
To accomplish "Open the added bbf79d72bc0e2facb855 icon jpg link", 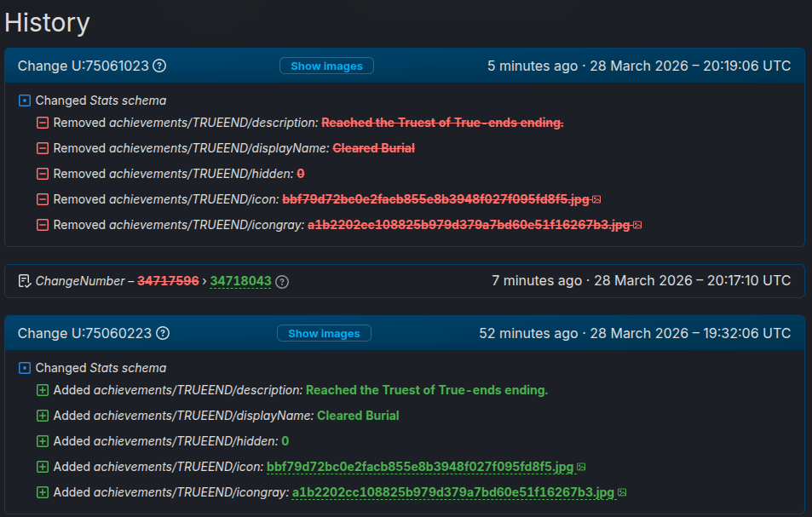I will 420,467.
